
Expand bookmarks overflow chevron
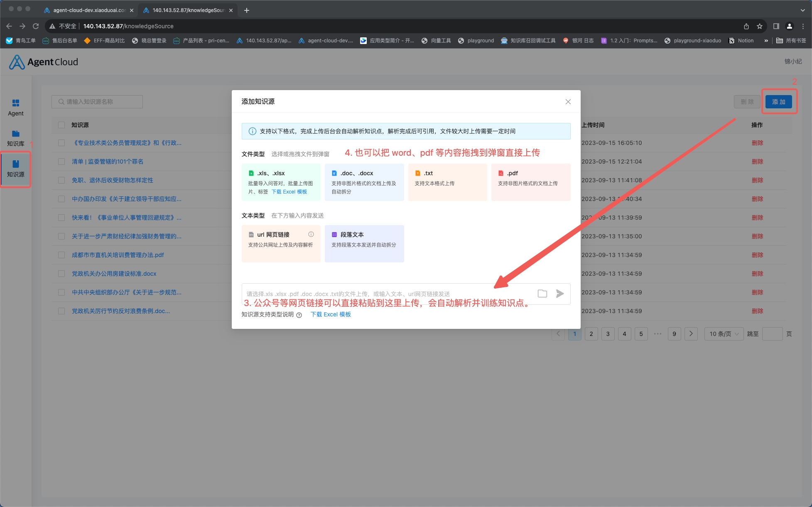(766, 41)
